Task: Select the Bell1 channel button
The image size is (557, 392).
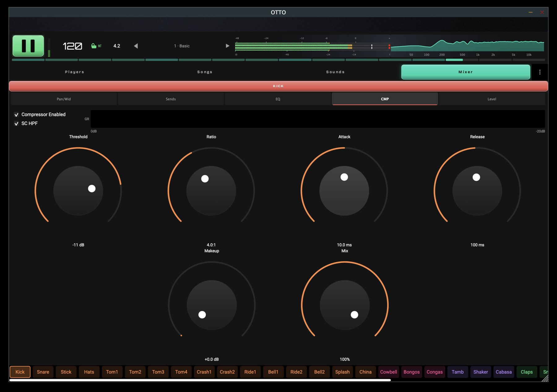Action: click(x=273, y=372)
